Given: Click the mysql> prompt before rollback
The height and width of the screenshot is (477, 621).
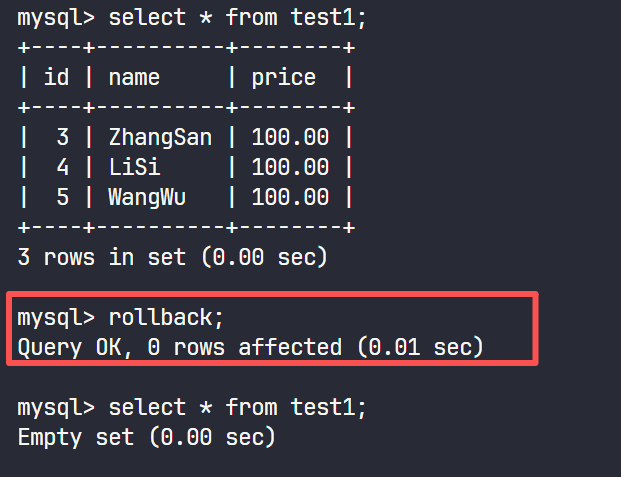Looking at the screenshot, I should click(x=56, y=318).
